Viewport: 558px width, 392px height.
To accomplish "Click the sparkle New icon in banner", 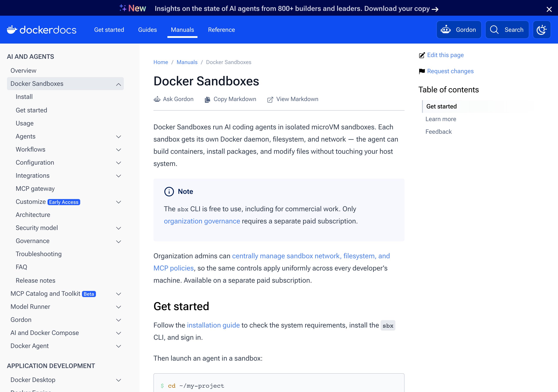I will [x=123, y=8].
